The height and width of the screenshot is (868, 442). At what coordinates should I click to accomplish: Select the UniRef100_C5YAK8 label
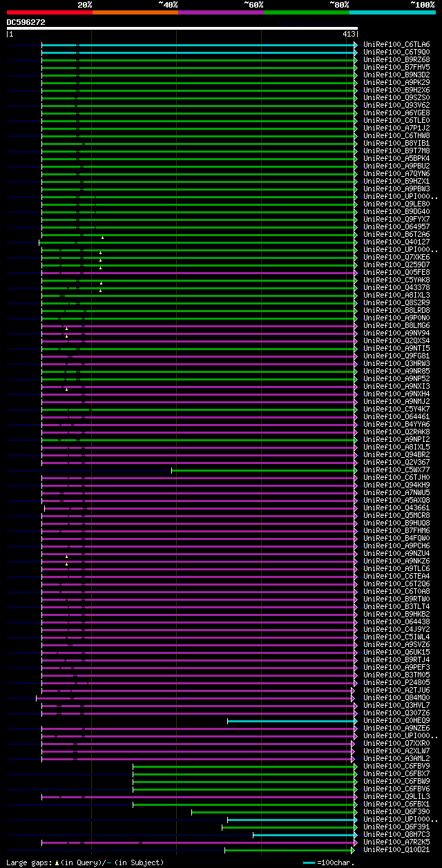click(x=396, y=280)
